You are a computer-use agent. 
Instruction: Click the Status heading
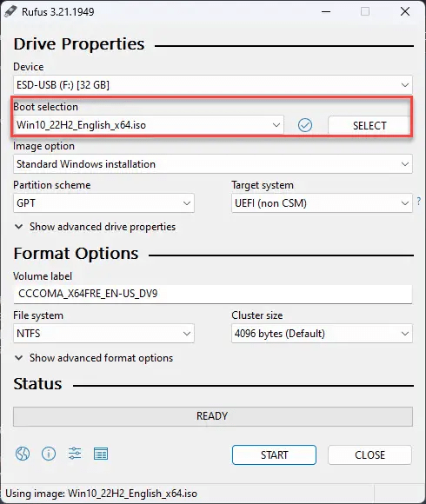point(37,384)
